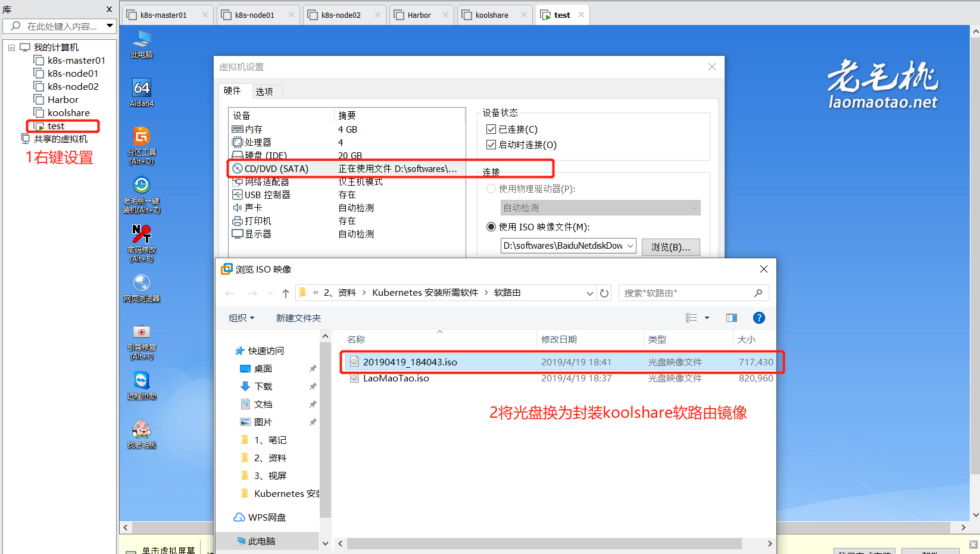Select k8s-master01 in the library tree

(x=70, y=60)
